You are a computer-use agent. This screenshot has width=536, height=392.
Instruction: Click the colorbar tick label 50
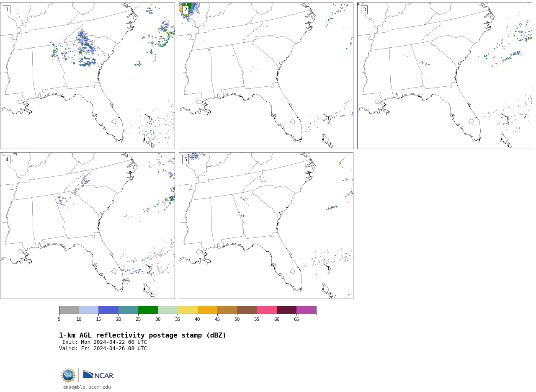pyautogui.click(x=237, y=320)
